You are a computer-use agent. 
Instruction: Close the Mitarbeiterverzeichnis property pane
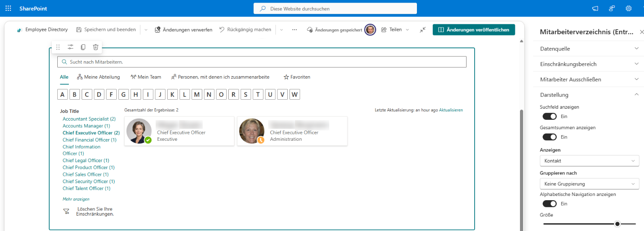(x=641, y=32)
